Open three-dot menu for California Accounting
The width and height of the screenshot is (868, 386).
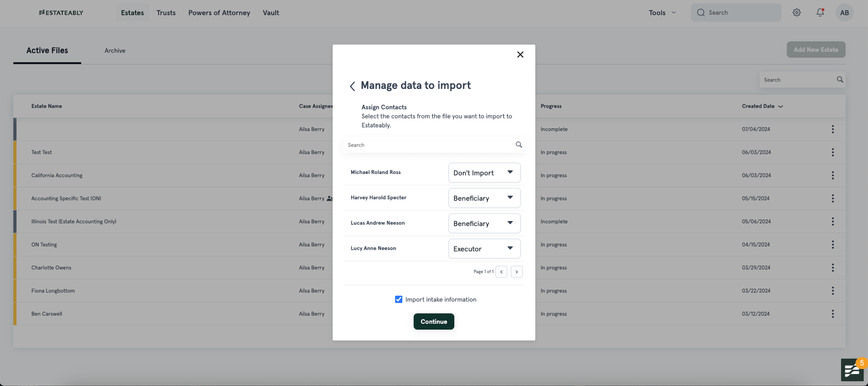pos(832,175)
